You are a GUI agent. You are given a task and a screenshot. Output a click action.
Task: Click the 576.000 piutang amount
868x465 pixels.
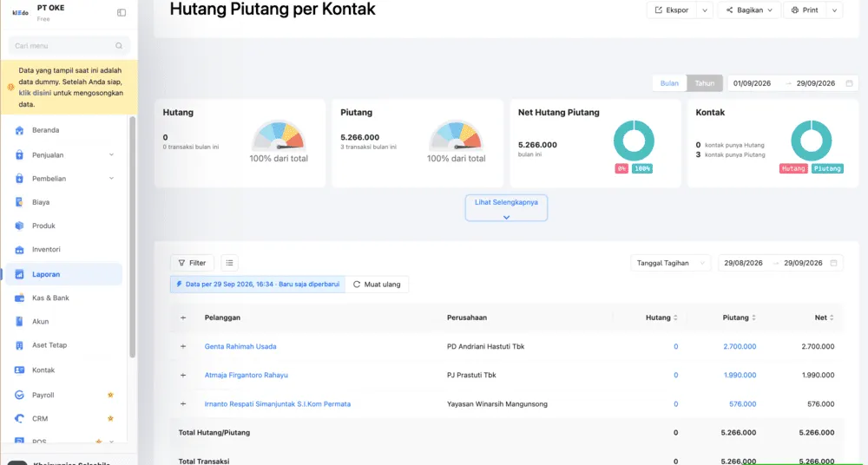click(742, 404)
